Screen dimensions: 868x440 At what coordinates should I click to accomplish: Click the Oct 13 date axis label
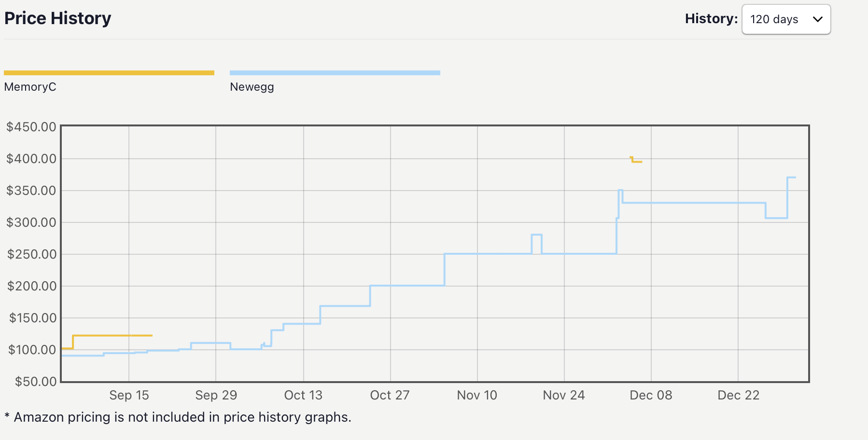click(x=303, y=395)
